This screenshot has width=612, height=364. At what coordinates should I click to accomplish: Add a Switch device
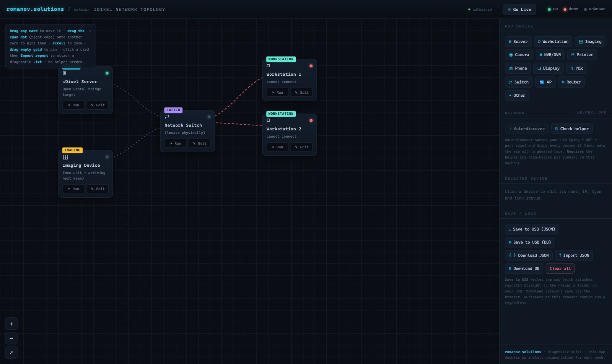pos(518,82)
